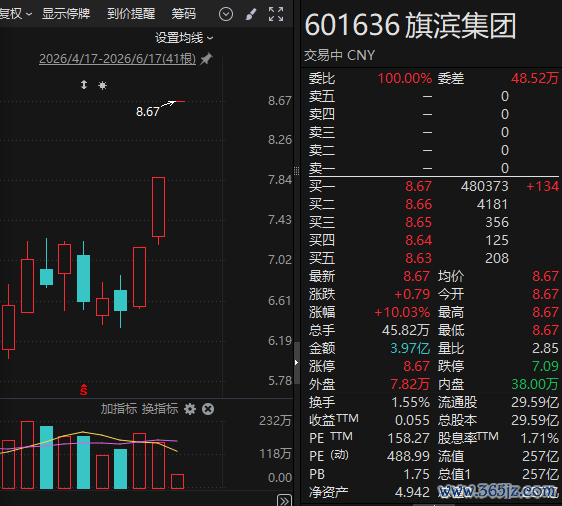Click the PE(动) value 488.99

pyautogui.click(x=408, y=456)
